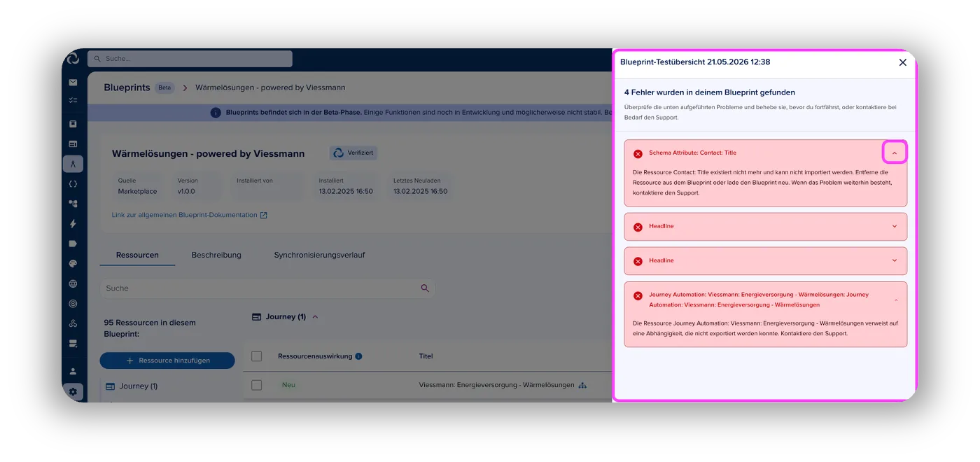Open the color palette design sidebar icon
This screenshot has height=462, width=980.
click(x=73, y=264)
